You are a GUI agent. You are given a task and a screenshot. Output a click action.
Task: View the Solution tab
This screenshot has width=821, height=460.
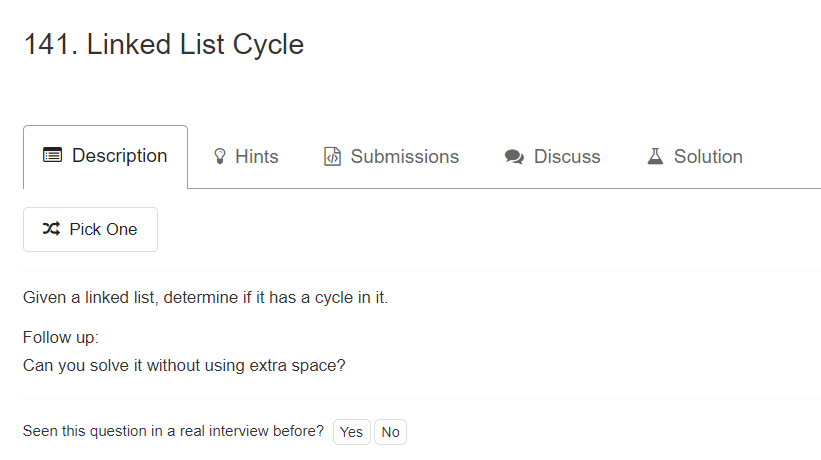[x=708, y=156]
